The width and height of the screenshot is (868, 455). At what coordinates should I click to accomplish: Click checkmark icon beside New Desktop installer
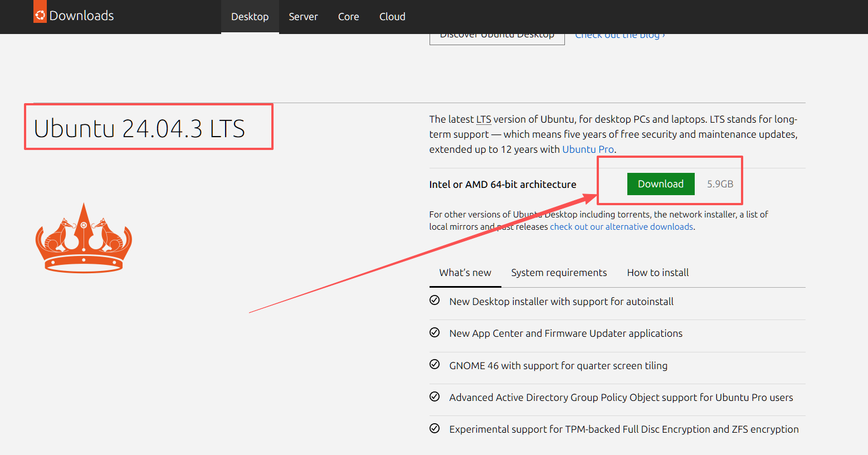click(435, 301)
